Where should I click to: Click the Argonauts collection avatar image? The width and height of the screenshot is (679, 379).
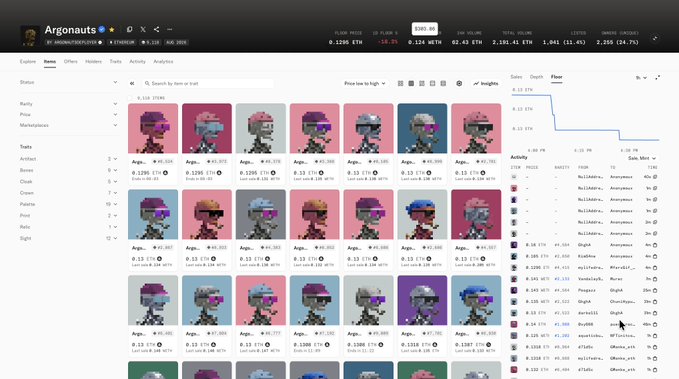click(x=30, y=36)
